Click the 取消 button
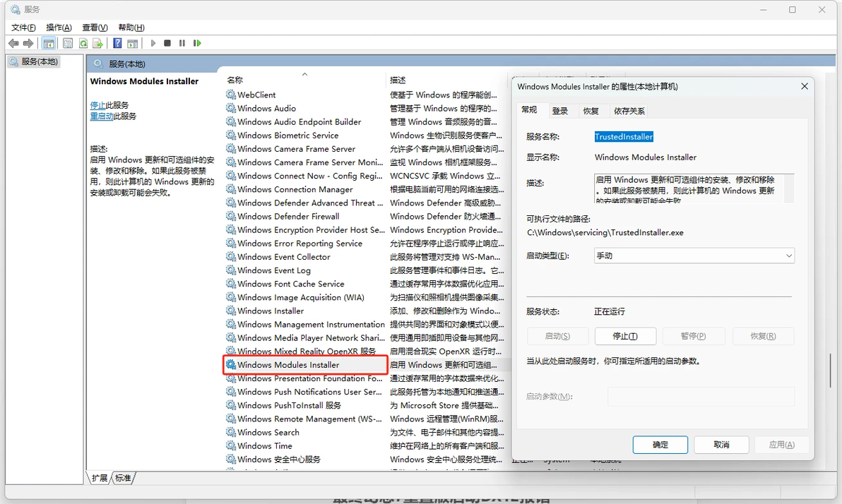 click(721, 445)
